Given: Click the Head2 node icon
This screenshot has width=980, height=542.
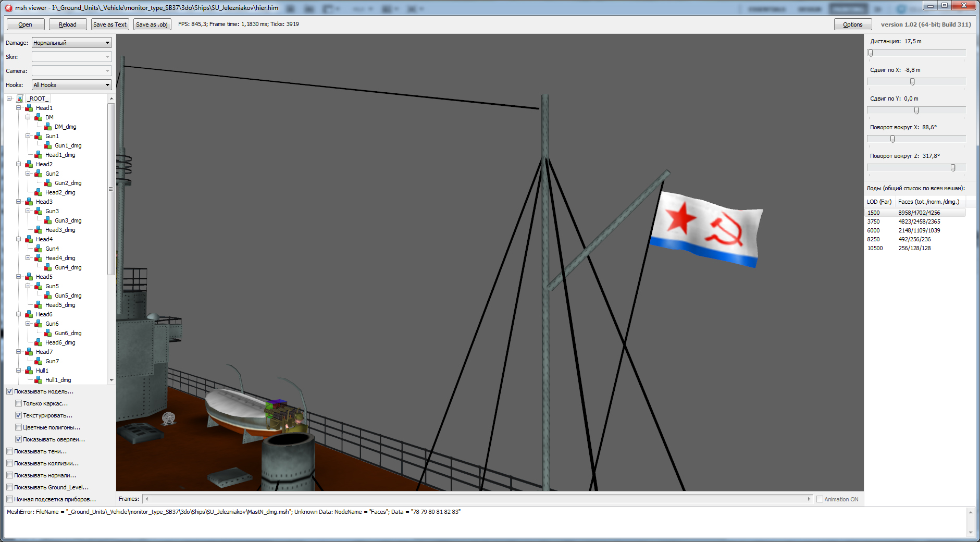Looking at the screenshot, I should 29,164.
